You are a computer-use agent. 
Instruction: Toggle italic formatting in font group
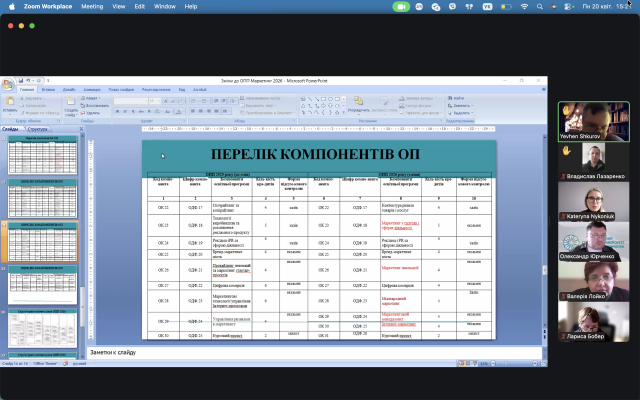point(125,111)
